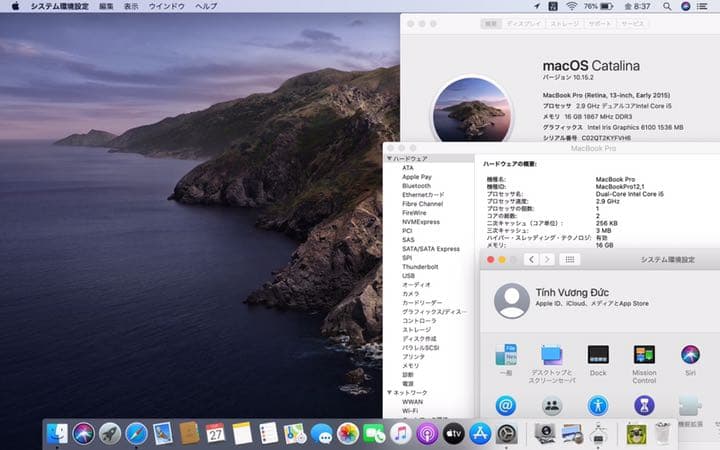Image resolution: width=720 pixels, height=450 pixels.
Task: Select Fibre Channel in hardware list
Action: [x=422, y=203]
